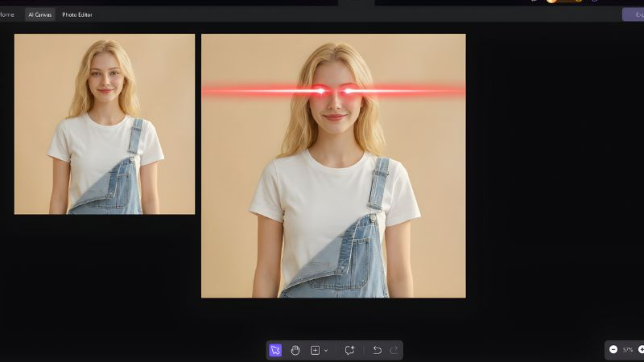Activate the hand pan tool
Image resolution: width=644 pixels, height=362 pixels.
click(x=295, y=350)
